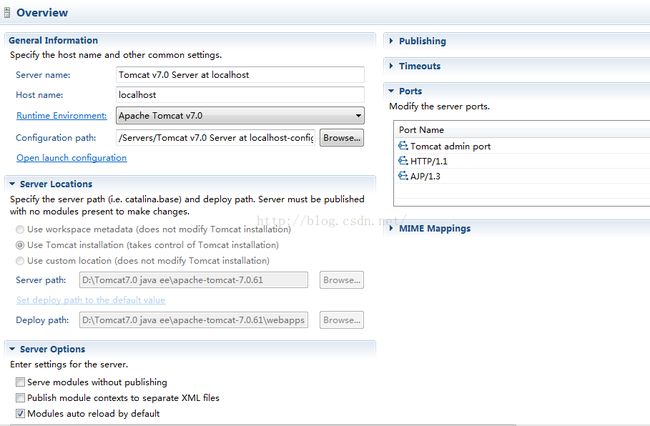Image resolution: width=650 pixels, height=426 pixels.
Task: Click the Configuration path text field
Action: tap(216, 138)
